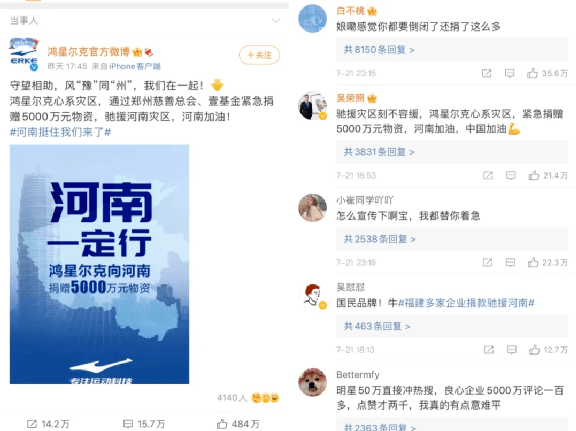Expand 共8150条回复 replies

point(379,50)
